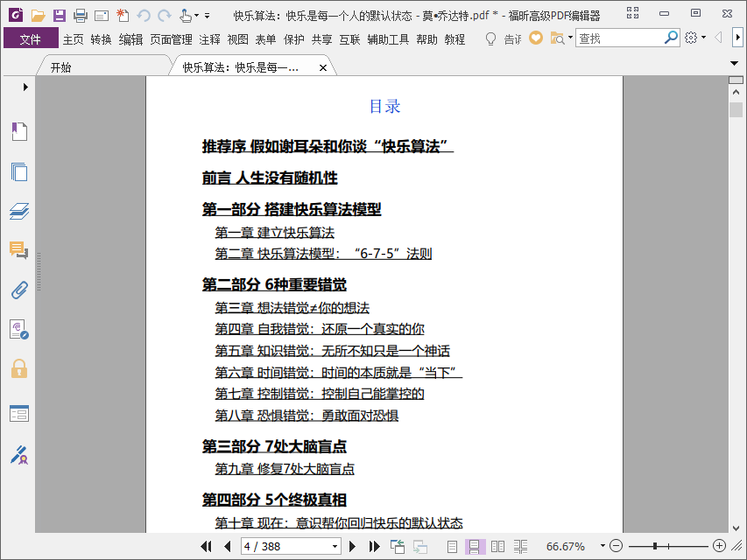The height and width of the screenshot is (560, 747).
Task: Open the scanned document panel icon
Action: (19, 329)
